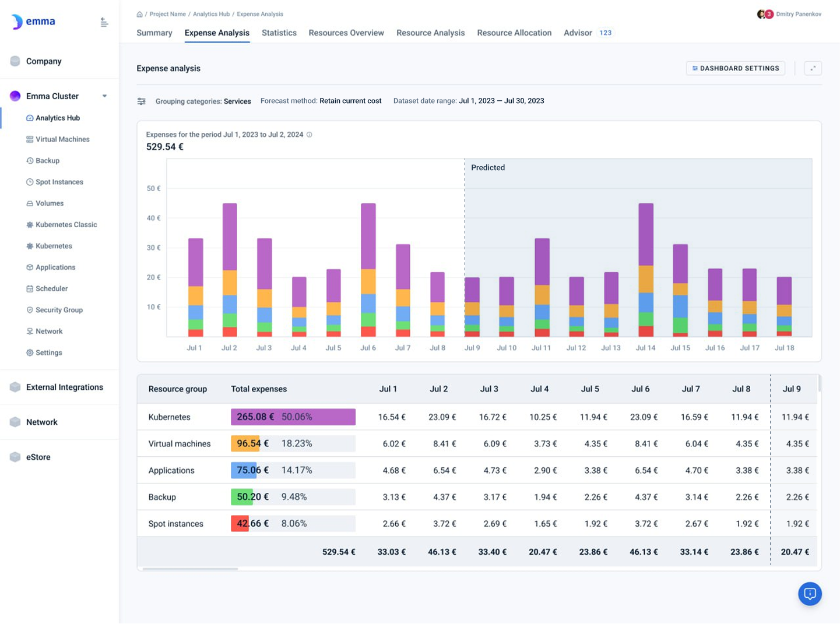
Task: Click the Kubernetes sidebar icon
Action: (x=30, y=246)
